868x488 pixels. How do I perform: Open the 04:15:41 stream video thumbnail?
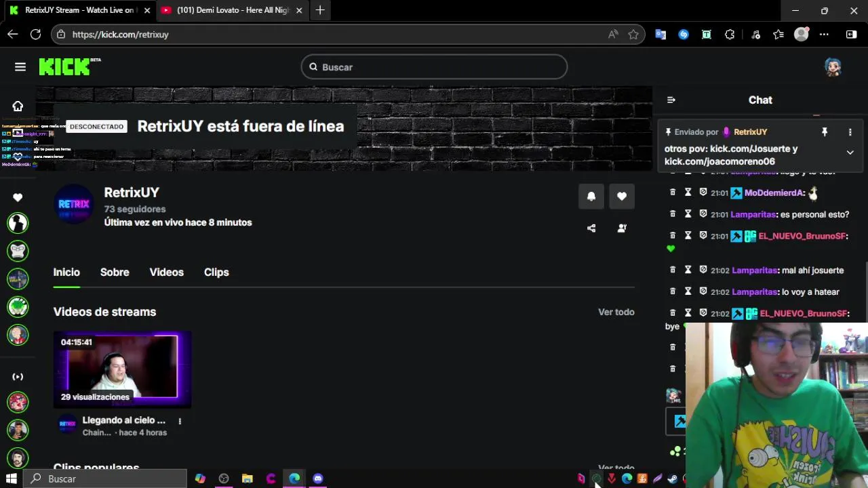[x=123, y=369]
